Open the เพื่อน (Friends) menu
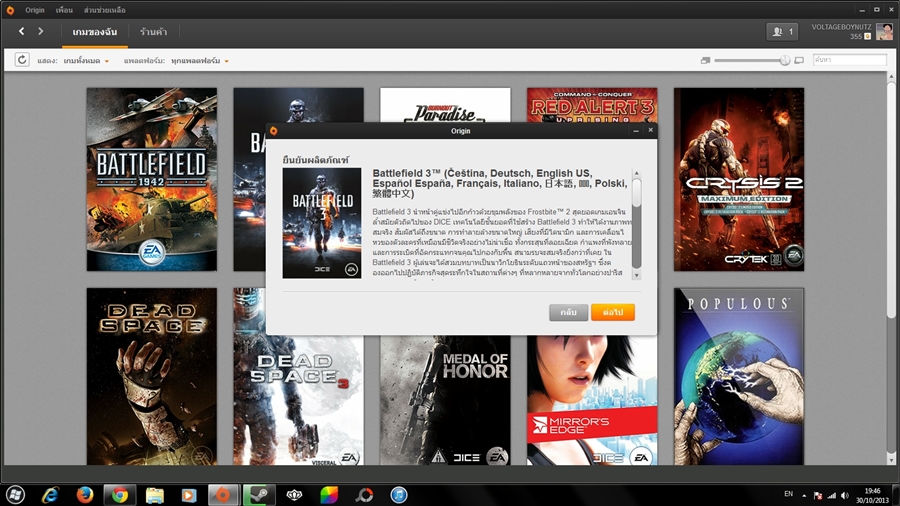 [x=64, y=10]
